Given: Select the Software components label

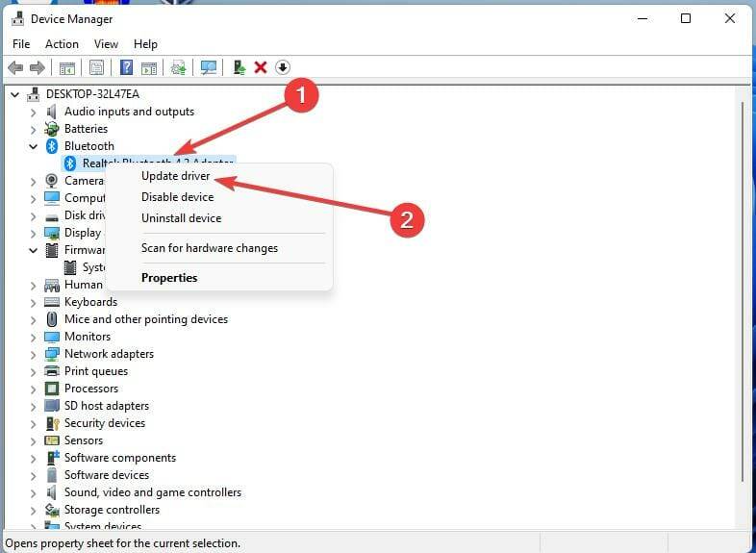Looking at the screenshot, I should tap(120, 458).
